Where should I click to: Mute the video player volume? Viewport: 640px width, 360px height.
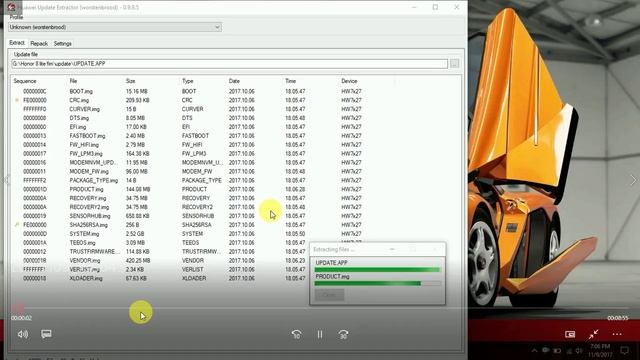point(23,334)
